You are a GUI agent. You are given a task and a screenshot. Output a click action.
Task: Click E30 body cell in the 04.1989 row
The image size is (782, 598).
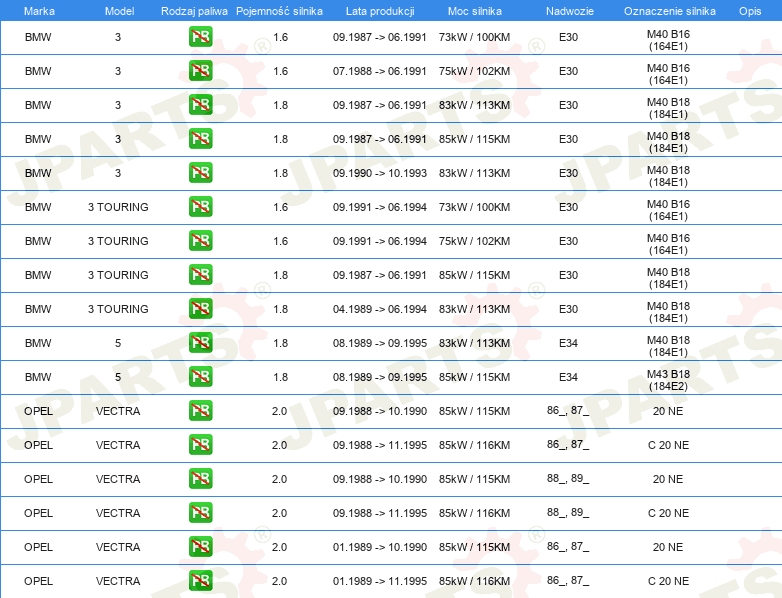(x=568, y=309)
